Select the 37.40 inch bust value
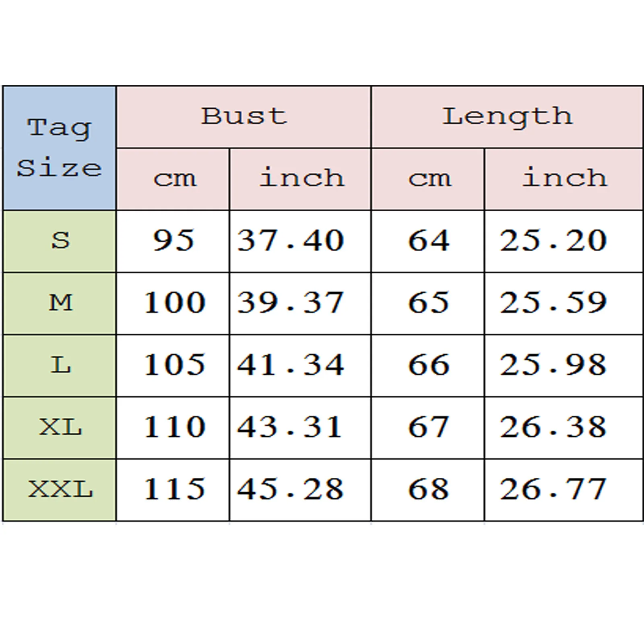This screenshot has height=644, width=644. click(291, 241)
